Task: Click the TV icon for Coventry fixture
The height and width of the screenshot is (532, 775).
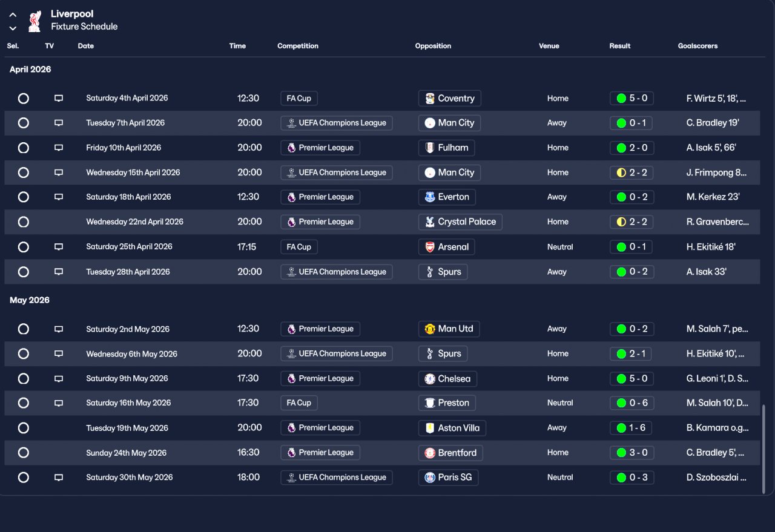Action: pyautogui.click(x=59, y=98)
